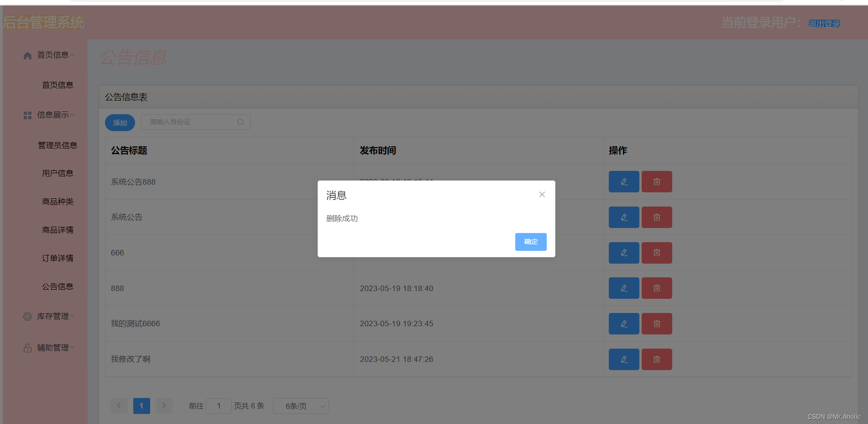The width and height of the screenshot is (868, 424).
Task: Open 首页信息 submenu item
Action: [58, 85]
